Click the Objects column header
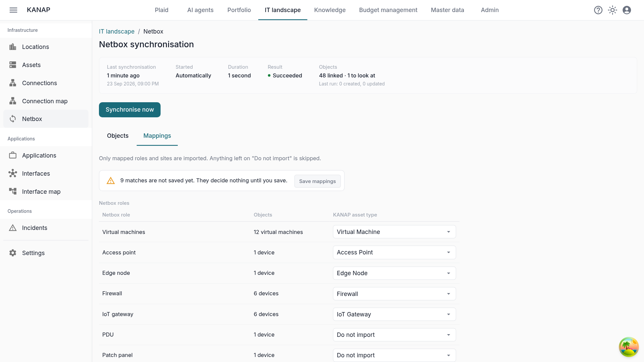Viewport: 644px width, 362px height. [x=263, y=215]
